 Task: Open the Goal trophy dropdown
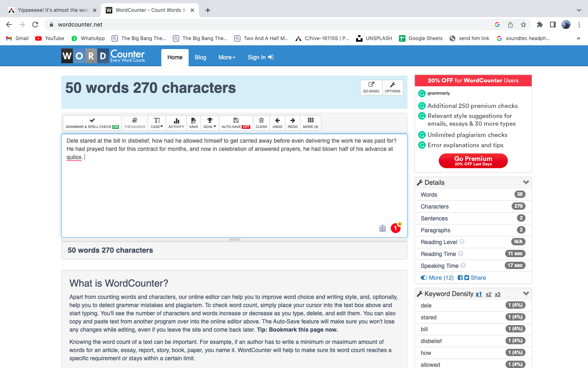210,123
